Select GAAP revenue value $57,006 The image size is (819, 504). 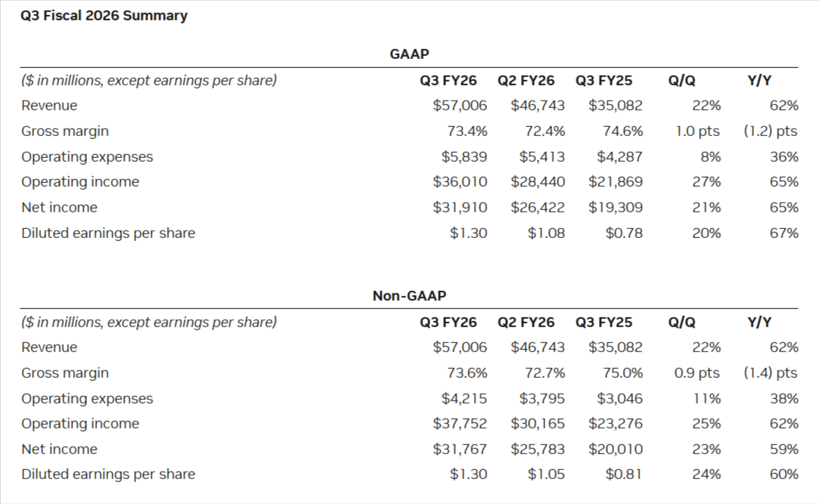460,105
